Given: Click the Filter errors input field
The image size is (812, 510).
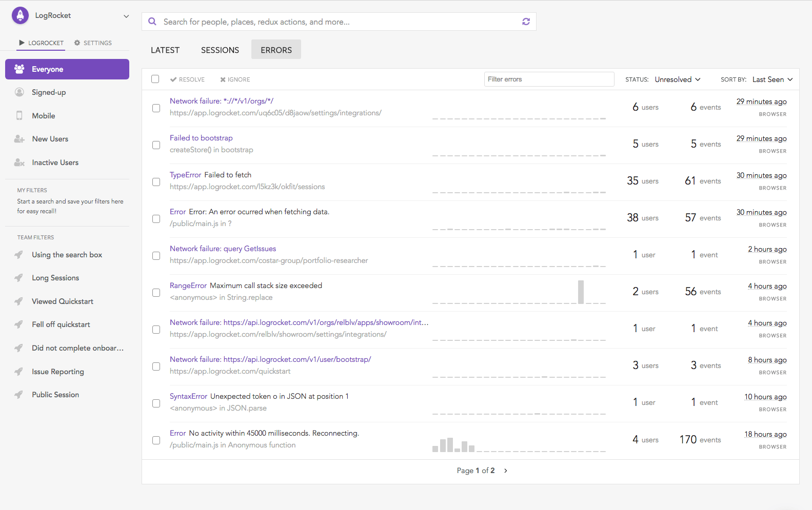Looking at the screenshot, I should coord(549,79).
